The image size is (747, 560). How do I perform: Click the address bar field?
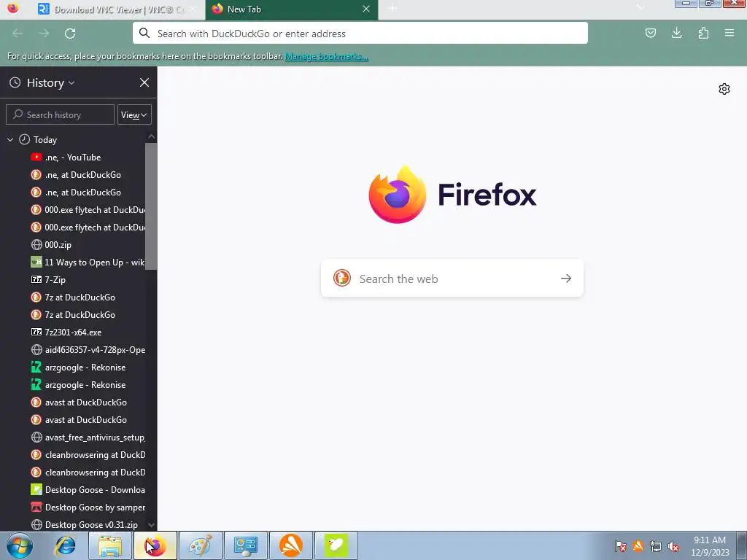tap(360, 34)
